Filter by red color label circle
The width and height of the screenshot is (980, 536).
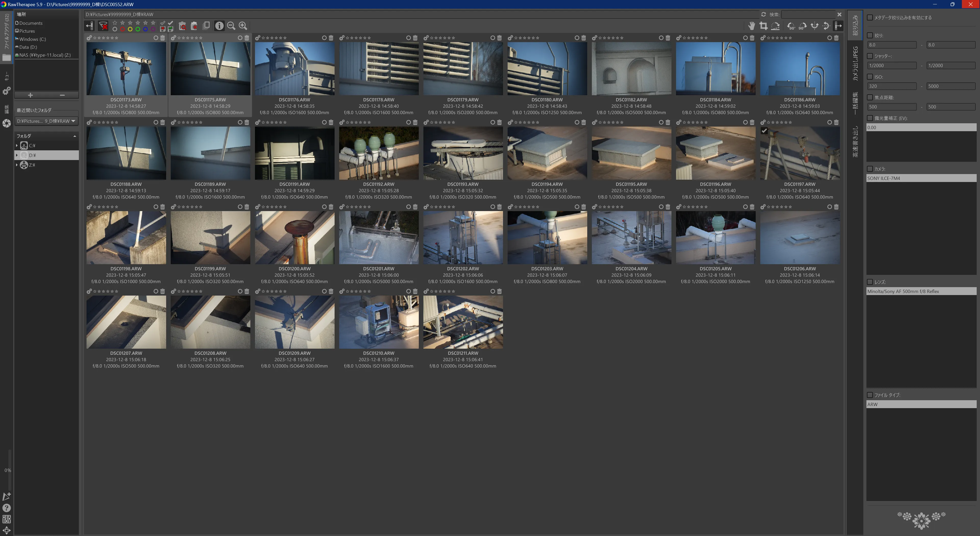click(x=122, y=29)
